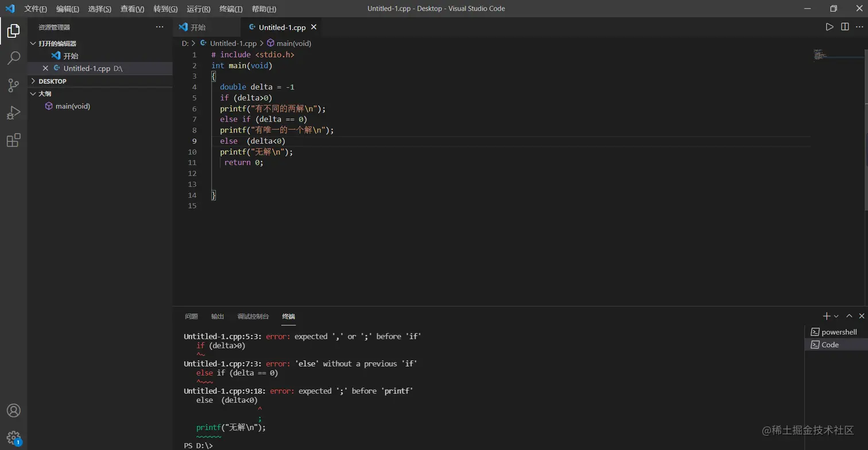Open the Run and Debug view
Image resolution: width=868 pixels, height=450 pixels.
click(14, 113)
